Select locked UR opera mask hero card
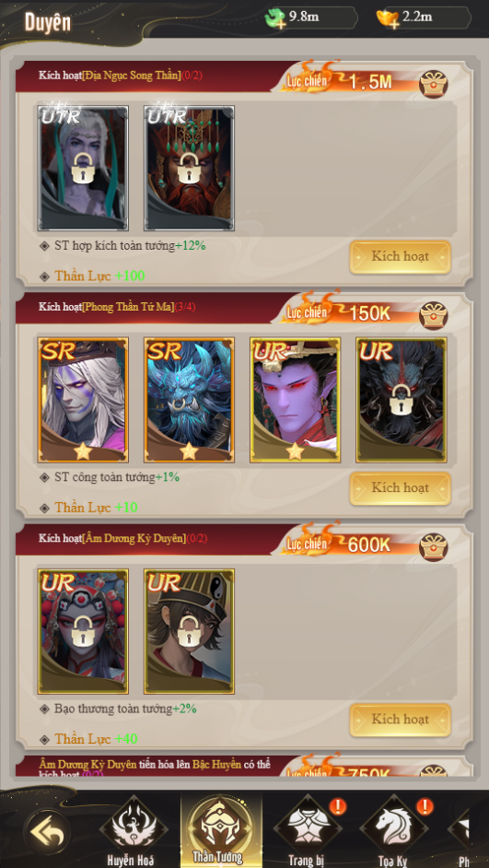This screenshot has width=489, height=868. click(x=83, y=631)
